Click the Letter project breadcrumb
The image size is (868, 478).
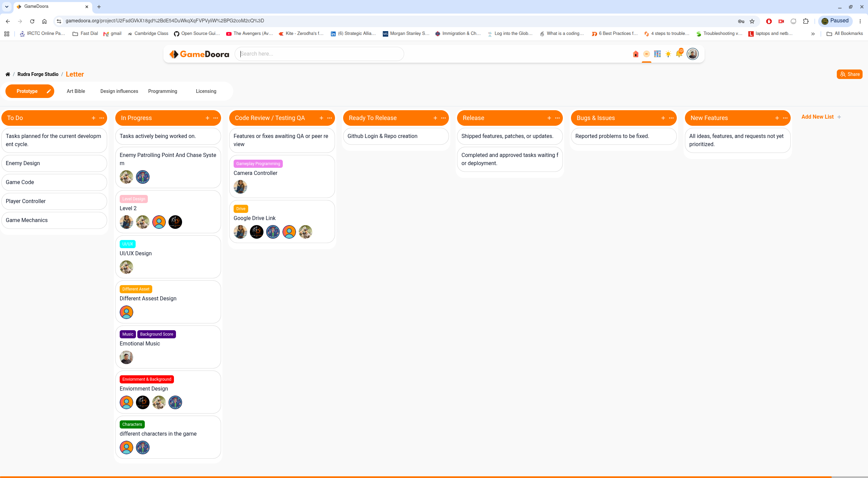(75, 74)
